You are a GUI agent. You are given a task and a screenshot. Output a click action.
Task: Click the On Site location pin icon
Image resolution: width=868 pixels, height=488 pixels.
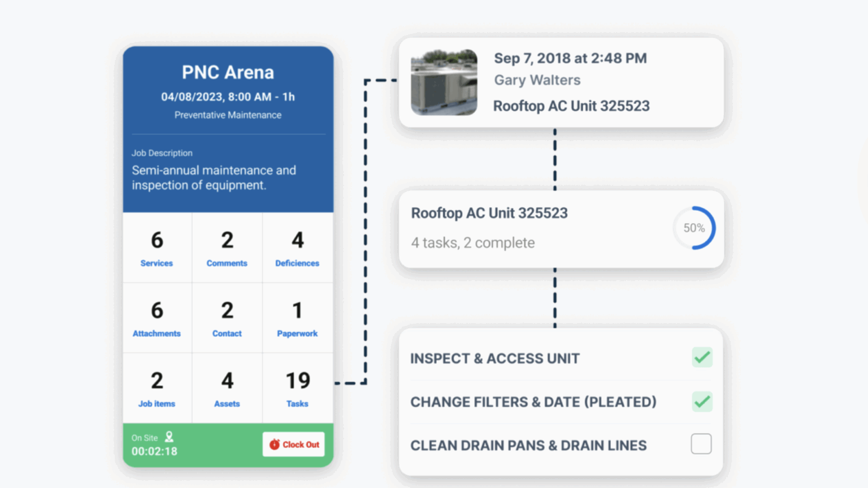pos(168,437)
